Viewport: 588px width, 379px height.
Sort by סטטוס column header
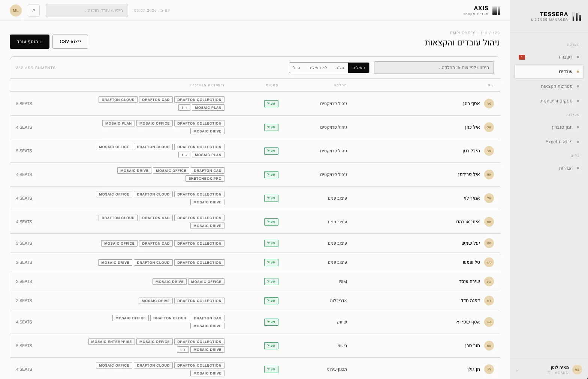tap(272, 85)
